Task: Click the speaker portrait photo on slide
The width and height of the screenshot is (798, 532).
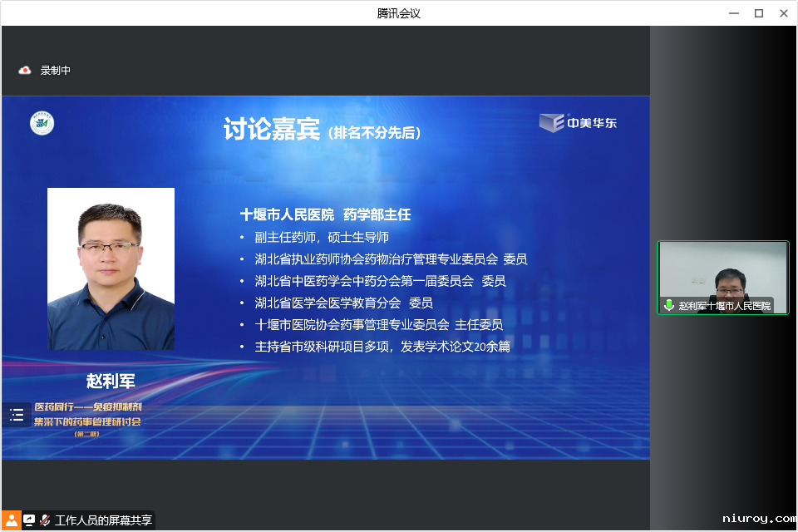Action: point(111,268)
